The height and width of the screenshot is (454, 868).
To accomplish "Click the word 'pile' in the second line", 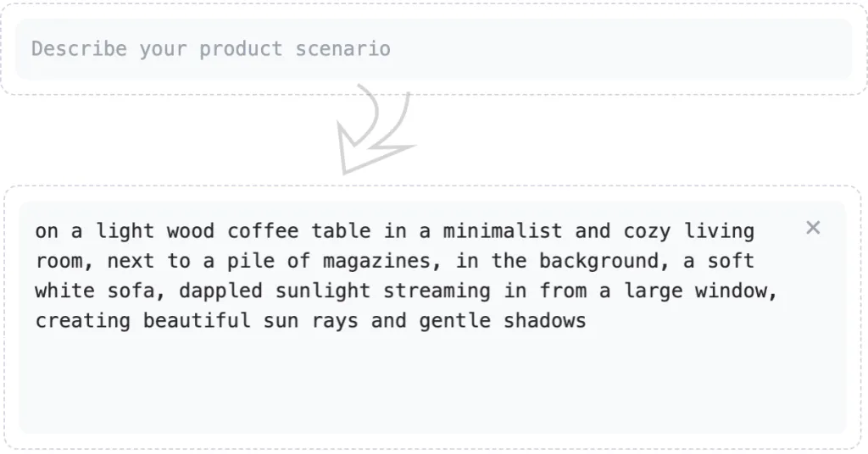I will pos(251,261).
